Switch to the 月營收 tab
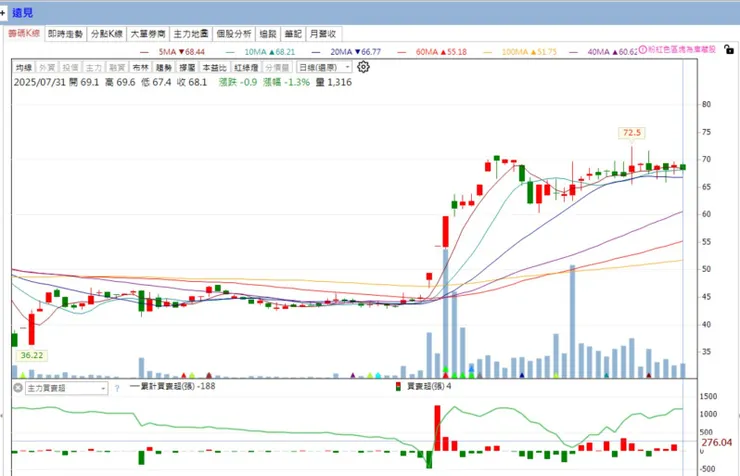The width and height of the screenshot is (740, 476). click(x=323, y=34)
